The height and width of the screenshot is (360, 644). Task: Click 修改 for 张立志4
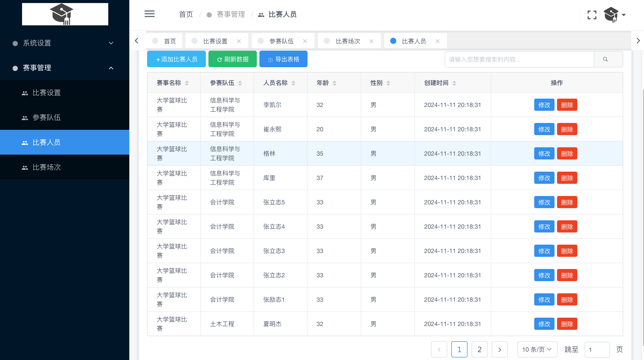(x=544, y=227)
